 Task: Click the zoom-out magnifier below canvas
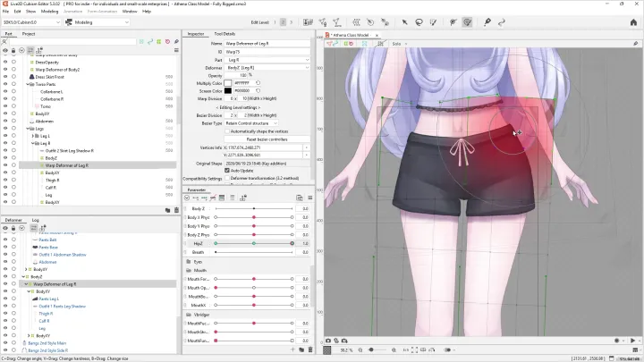click(360, 350)
